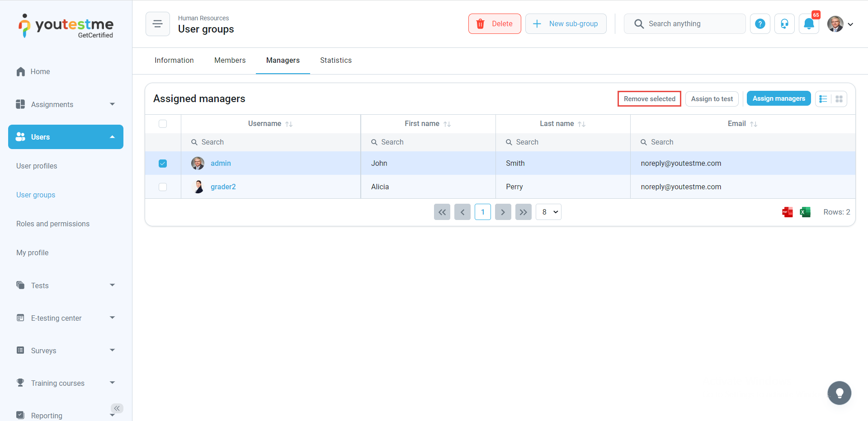
Task: Export table as PDF
Action: pyautogui.click(x=787, y=212)
